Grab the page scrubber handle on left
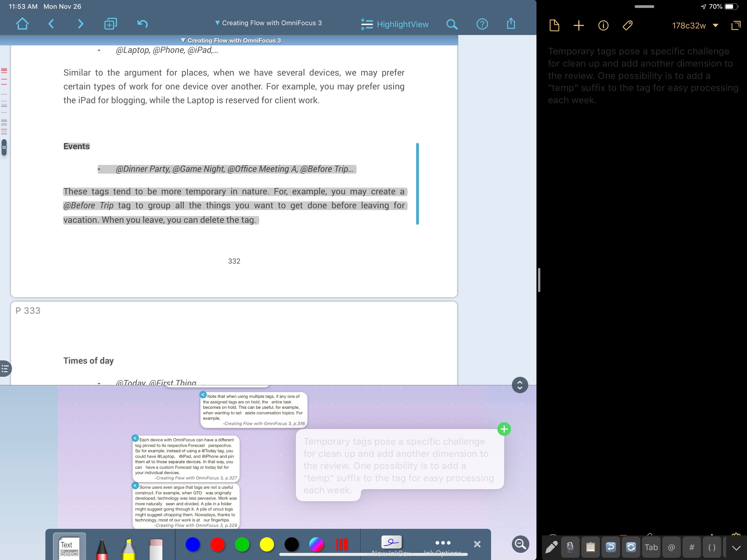The image size is (747, 560). click(x=4, y=147)
